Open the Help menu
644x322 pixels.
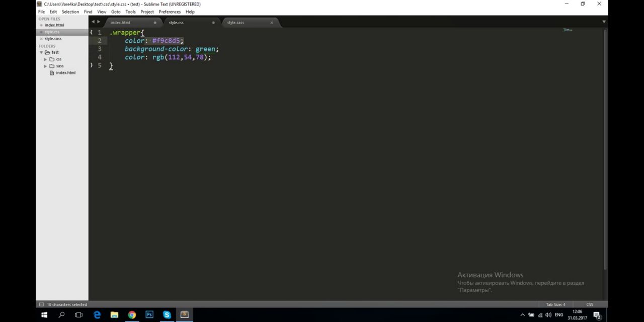(x=190, y=12)
